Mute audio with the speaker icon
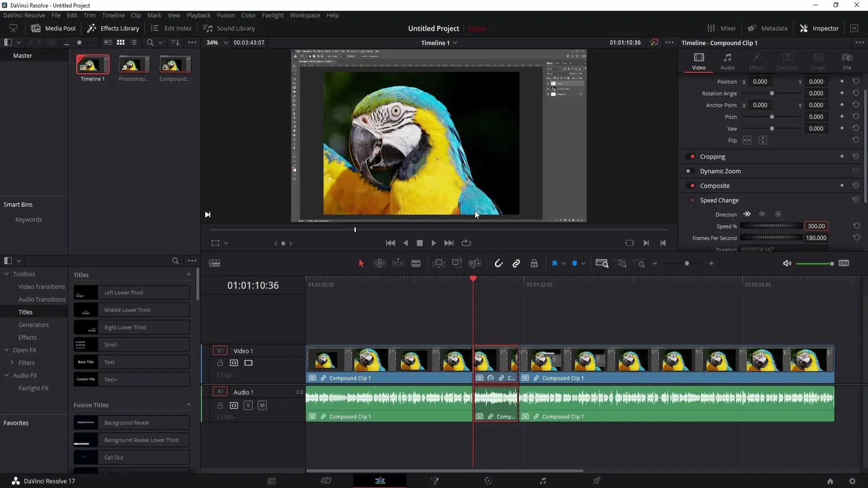 (x=787, y=263)
